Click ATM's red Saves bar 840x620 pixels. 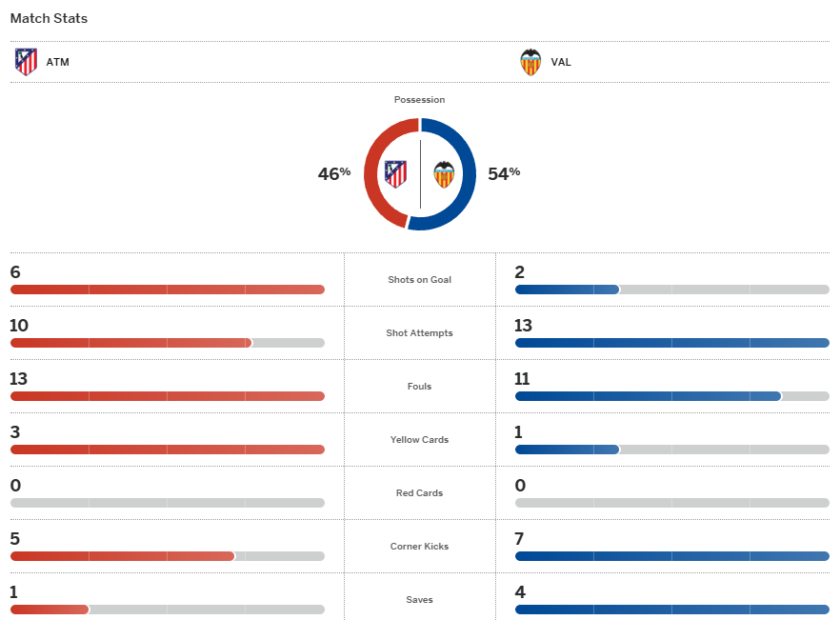click(50, 610)
